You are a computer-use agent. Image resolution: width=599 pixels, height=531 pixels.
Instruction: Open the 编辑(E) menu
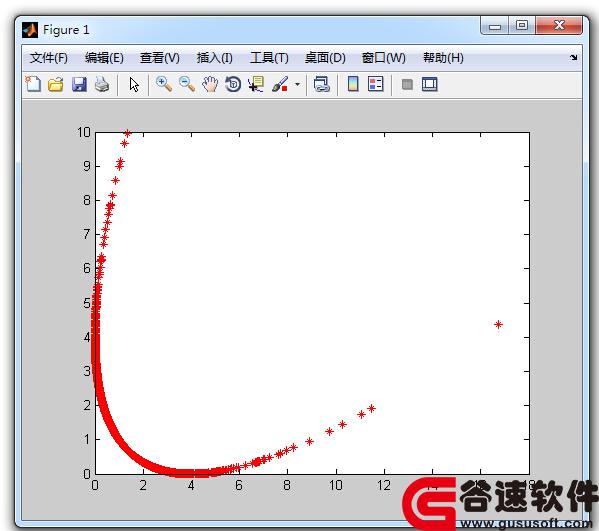coord(104,58)
